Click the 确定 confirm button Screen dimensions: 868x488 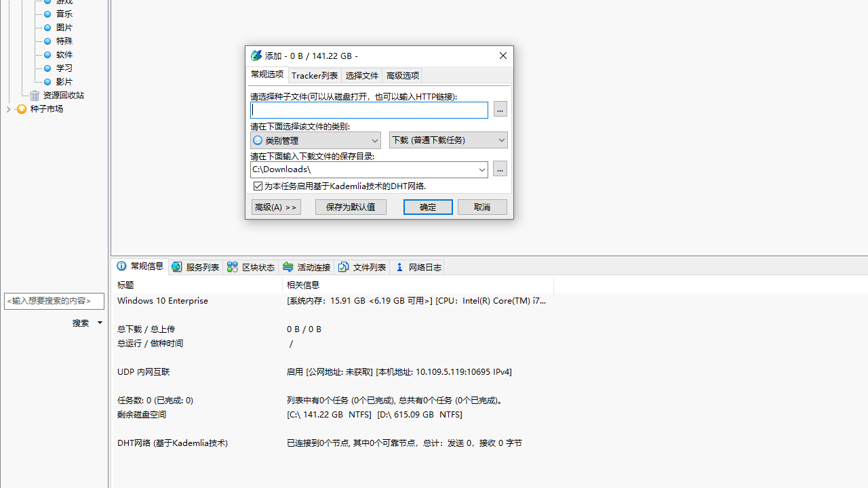[x=428, y=207]
